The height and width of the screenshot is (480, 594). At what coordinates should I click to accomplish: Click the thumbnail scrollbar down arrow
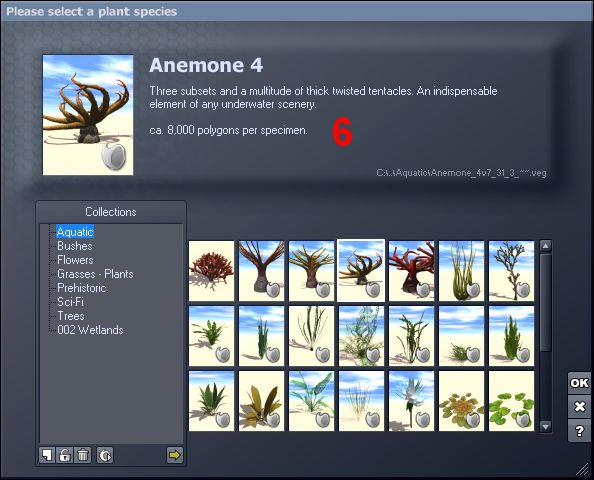pos(546,427)
